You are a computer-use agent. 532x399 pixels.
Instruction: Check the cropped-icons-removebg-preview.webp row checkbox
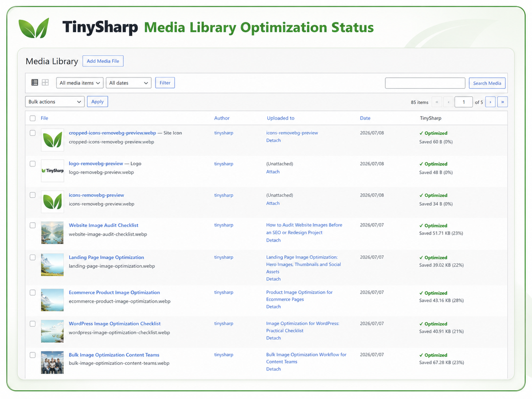click(32, 133)
